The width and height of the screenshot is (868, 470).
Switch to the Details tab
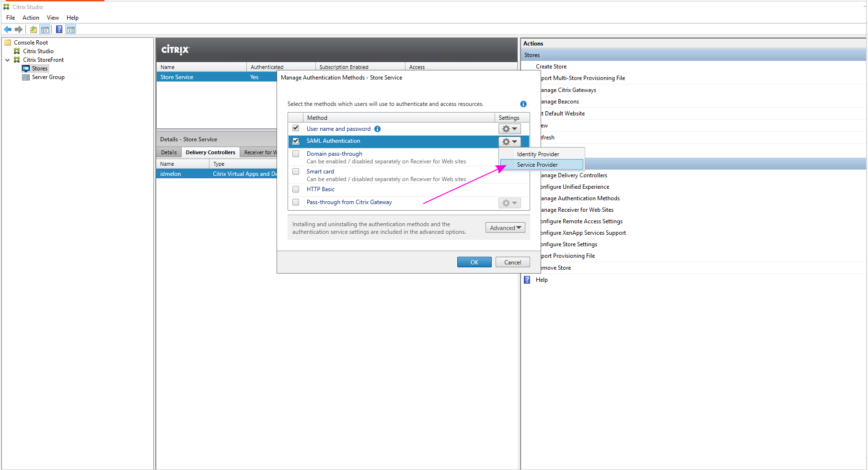[x=169, y=152]
